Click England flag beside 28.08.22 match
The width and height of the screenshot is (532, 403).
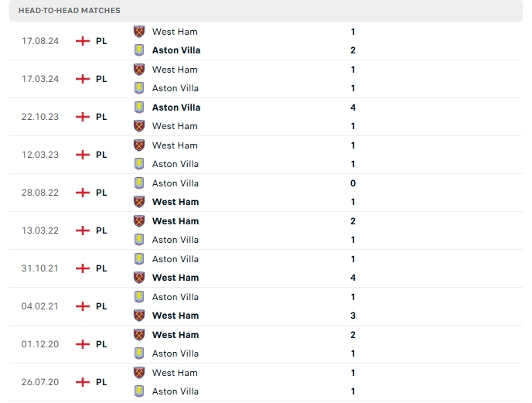point(83,193)
